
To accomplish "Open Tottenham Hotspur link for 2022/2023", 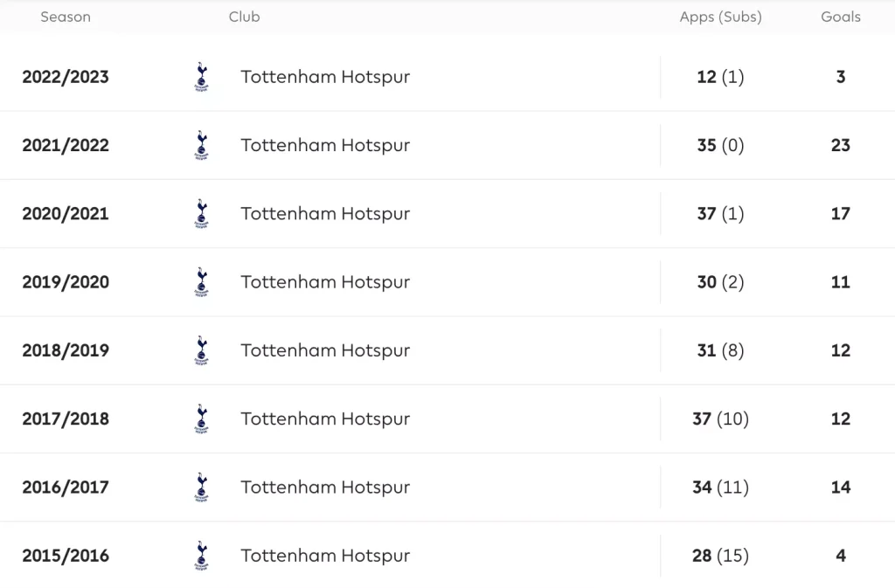I will pyautogui.click(x=325, y=77).
